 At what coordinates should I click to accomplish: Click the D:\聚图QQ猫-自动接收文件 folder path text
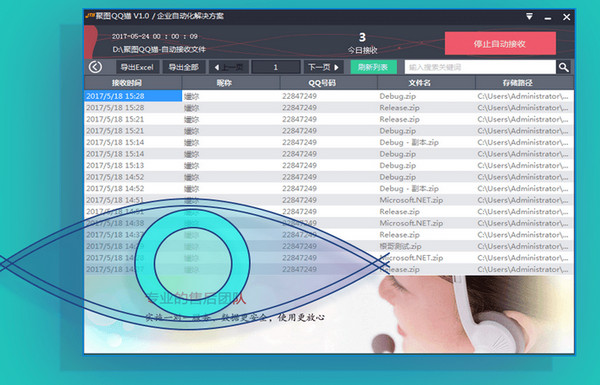tap(159, 49)
